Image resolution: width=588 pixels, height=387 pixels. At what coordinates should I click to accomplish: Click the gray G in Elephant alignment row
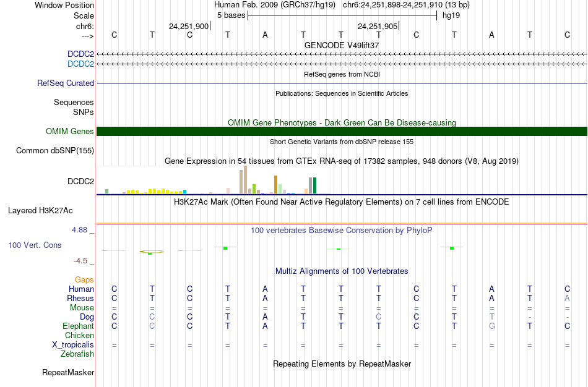point(491,326)
